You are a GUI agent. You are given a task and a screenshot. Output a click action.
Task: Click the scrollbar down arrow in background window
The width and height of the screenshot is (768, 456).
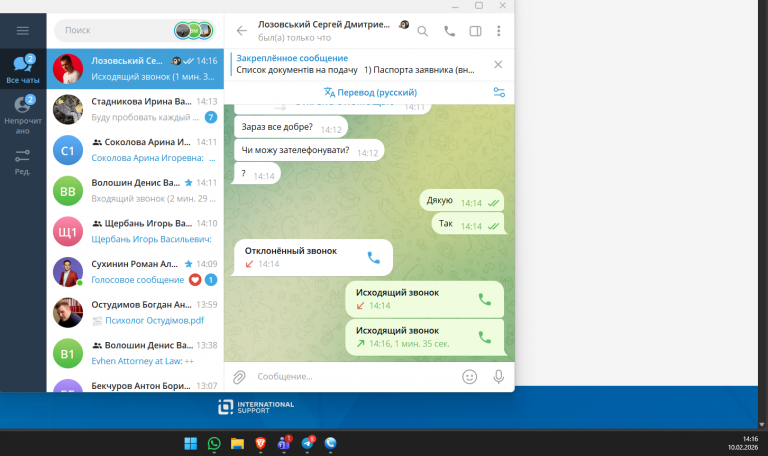click(762, 425)
